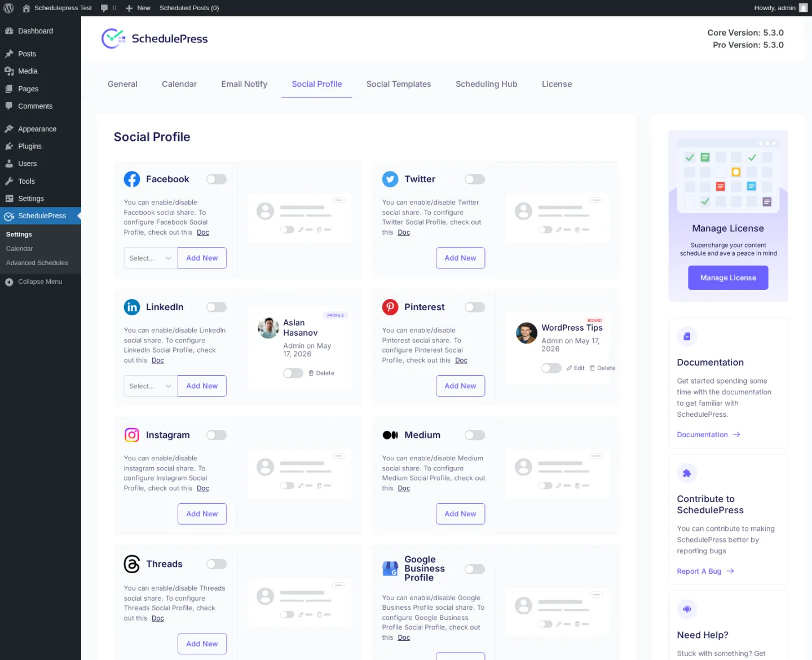
Task: Enable the Twitter social share toggle
Action: [x=475, y=179]
